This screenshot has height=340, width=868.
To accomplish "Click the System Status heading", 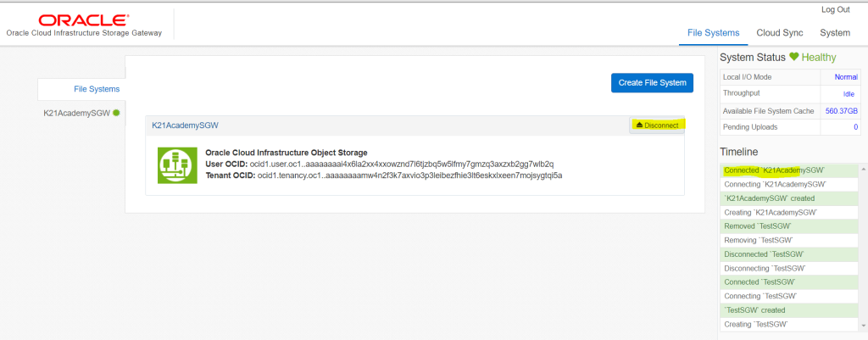I will (753, 57).
